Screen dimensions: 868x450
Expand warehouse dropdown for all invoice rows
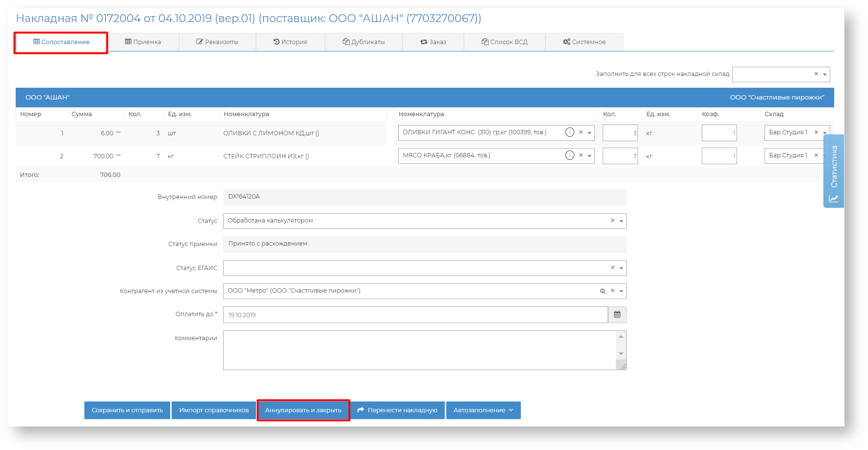825,75
